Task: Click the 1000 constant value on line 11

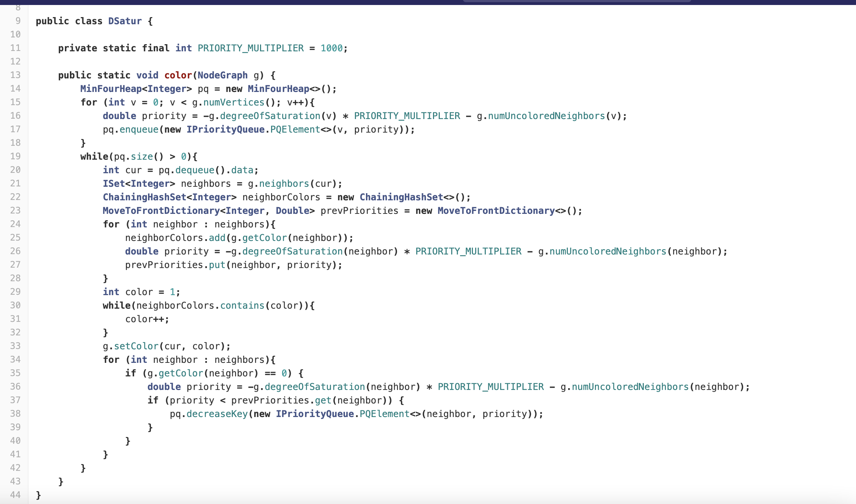Action: point(331,48)
